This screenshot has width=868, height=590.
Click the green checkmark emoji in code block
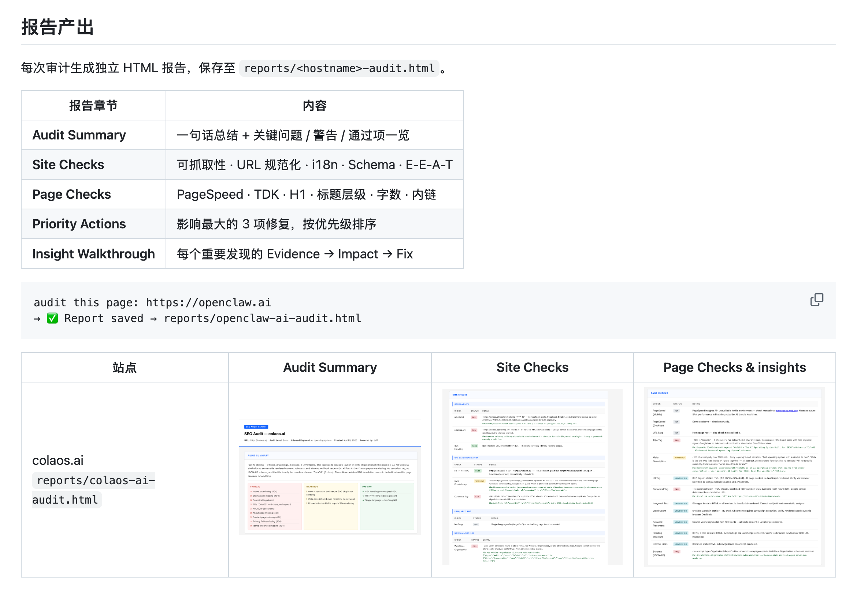tap(52, 318)
